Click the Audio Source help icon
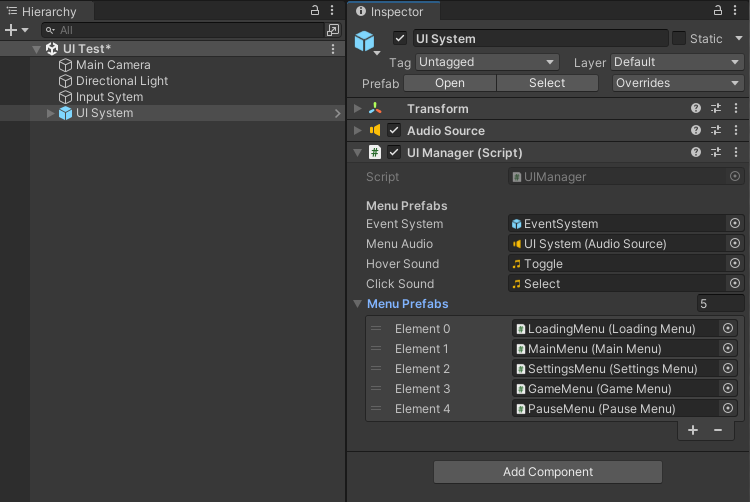750x502 pixels. coord(696,130)
